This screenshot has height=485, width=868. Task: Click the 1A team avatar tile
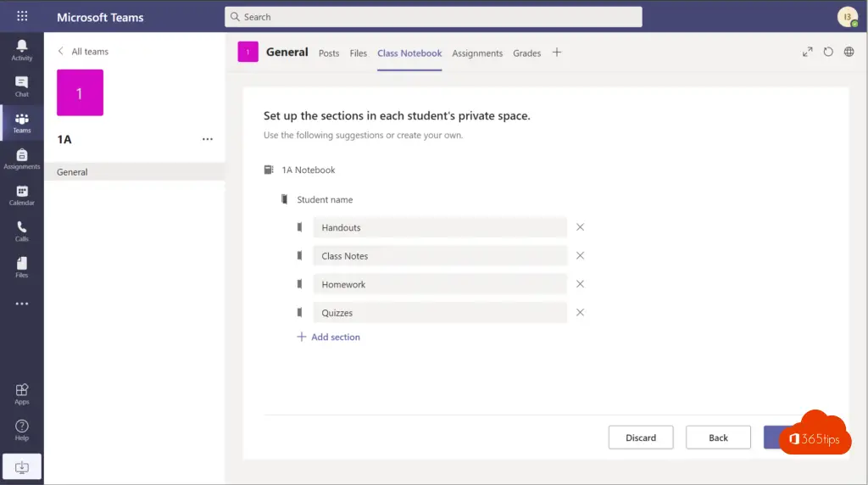(80, 92)
